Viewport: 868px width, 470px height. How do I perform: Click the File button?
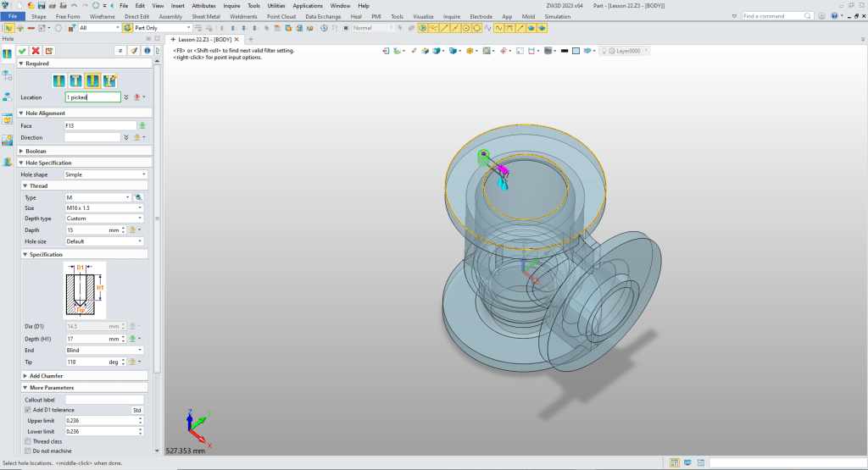pyautogui.click(x=13, y=16)
